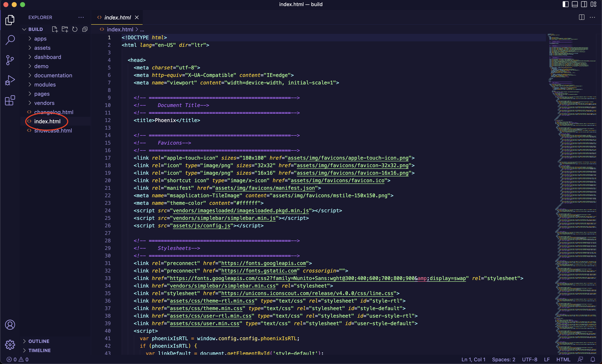Expand the dashboard folder

click(x=56, y=57)
